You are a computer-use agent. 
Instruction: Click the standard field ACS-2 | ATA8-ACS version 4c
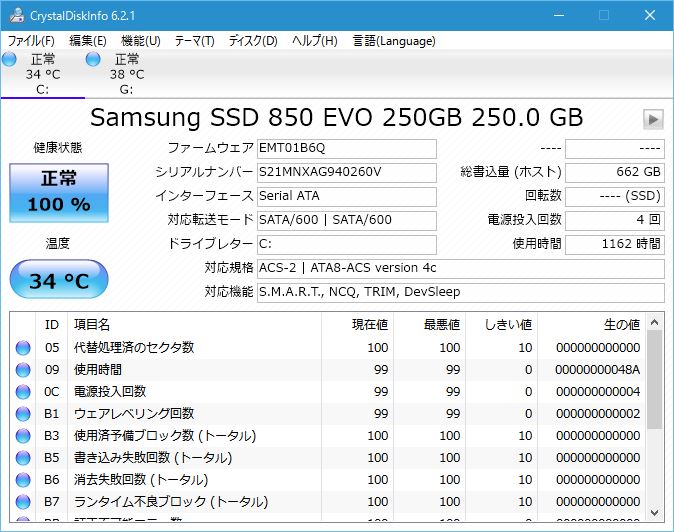point(460,269)
